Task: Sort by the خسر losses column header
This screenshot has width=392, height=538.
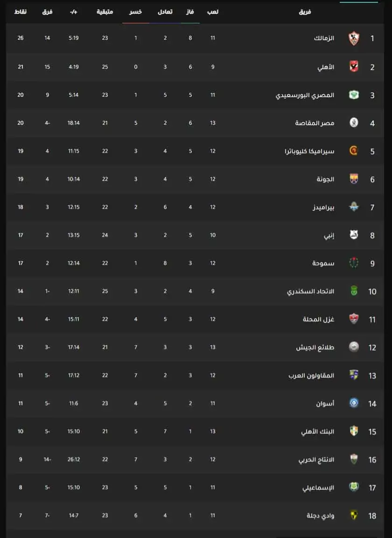Action: coord(135,12)
